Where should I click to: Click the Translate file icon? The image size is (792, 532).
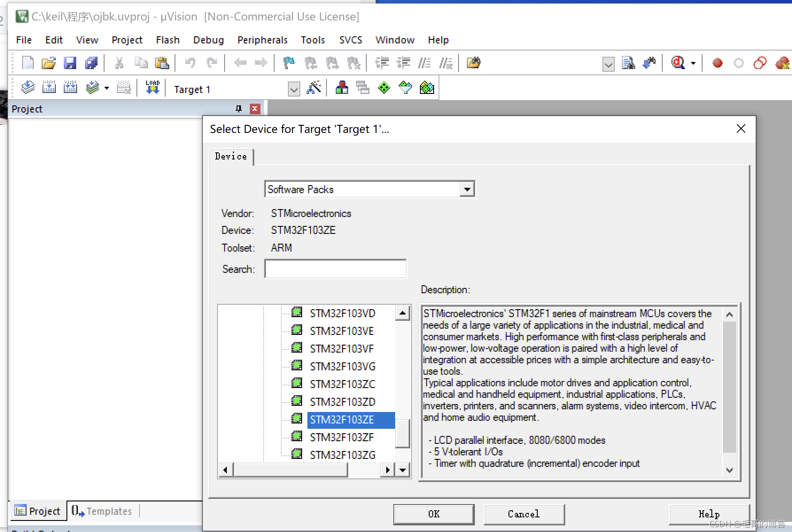coord(27,87)
